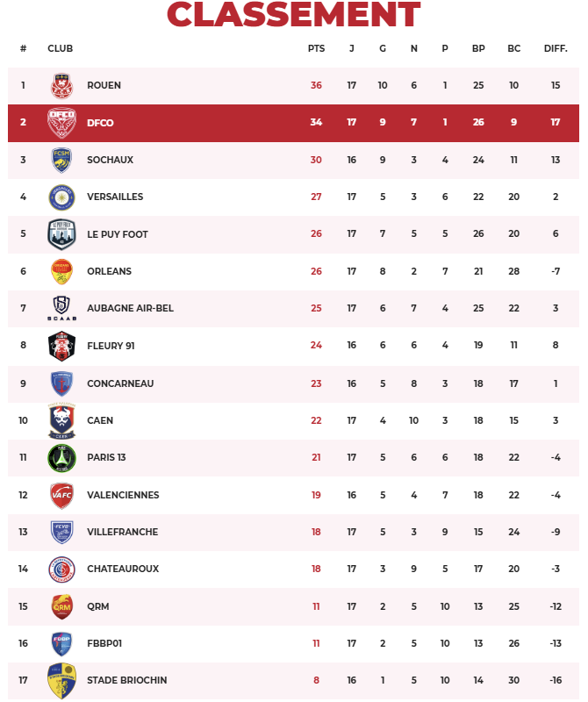Viewport: 588px width, 702px height.
Task: Open the Caen club crest
Action: pyautogui.click(x=62, y=420)
